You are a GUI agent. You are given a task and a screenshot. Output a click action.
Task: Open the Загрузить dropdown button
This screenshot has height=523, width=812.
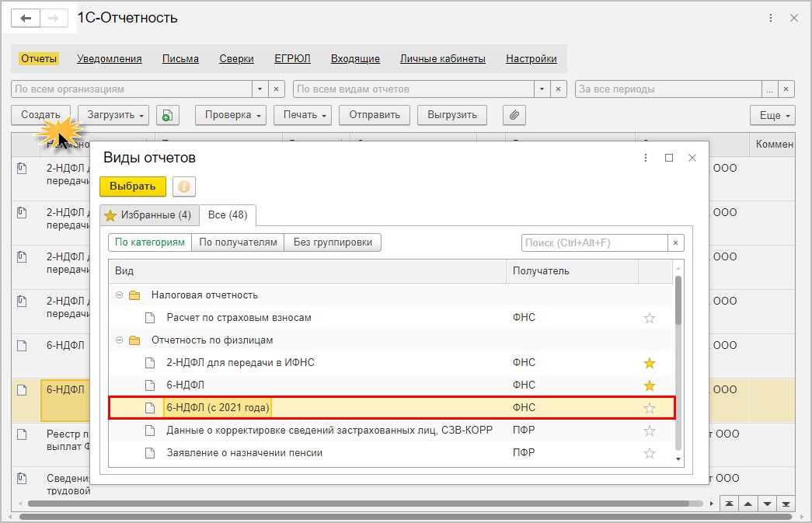click(113, 115)
